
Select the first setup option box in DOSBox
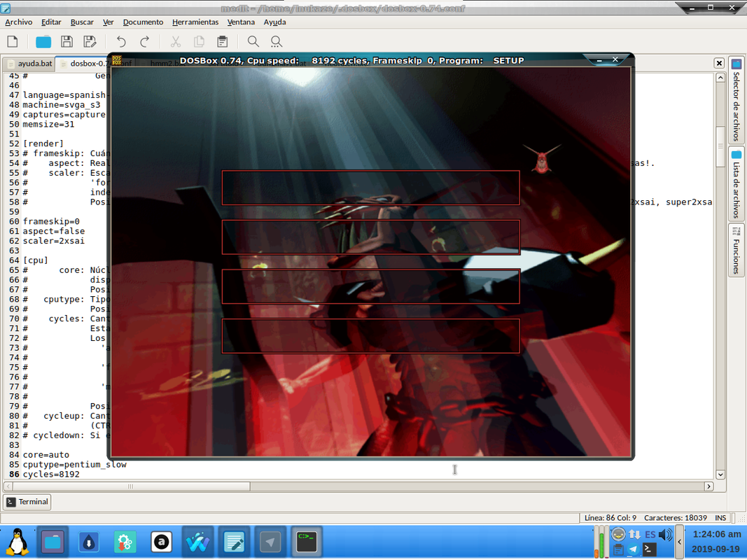pos(370,188)
